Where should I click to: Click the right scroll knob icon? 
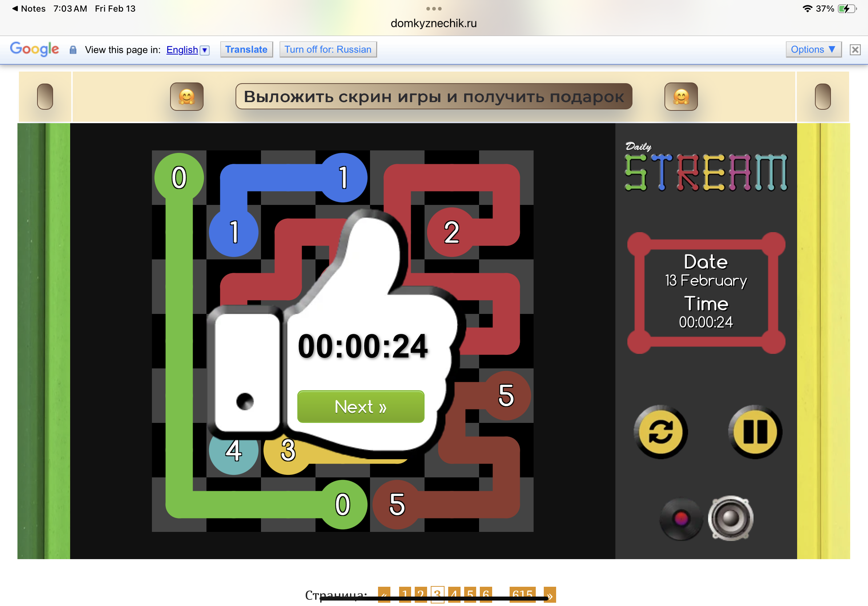822,97
